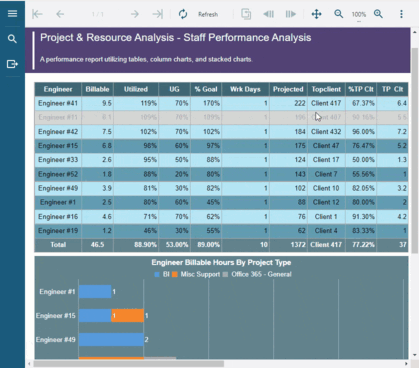Select the Engineer #41 cell

click(x=58, y=103)
